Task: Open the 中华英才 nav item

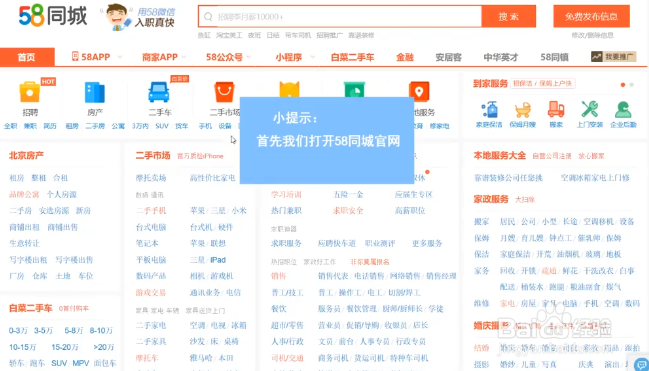Action: coord(501,58)
